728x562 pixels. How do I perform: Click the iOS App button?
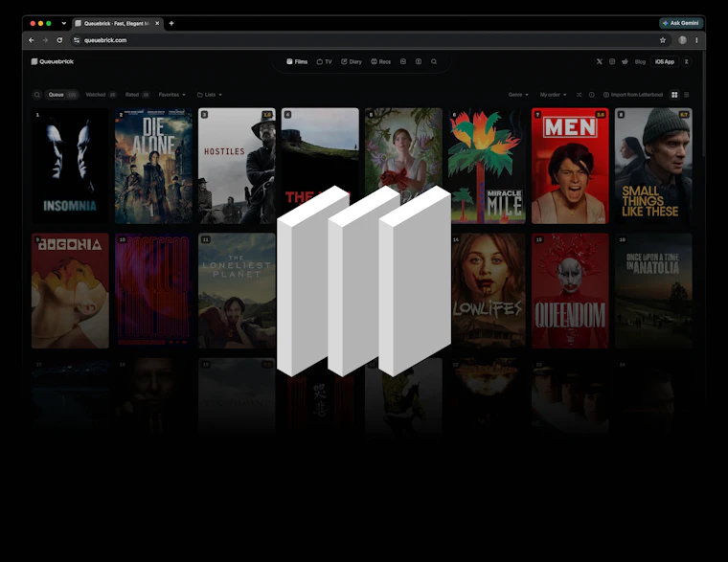point(665,61)
